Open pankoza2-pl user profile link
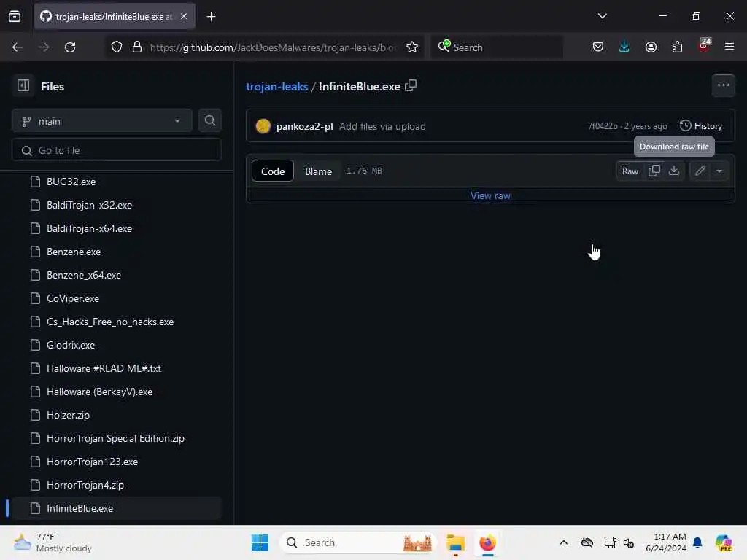747x560 pixels. pos(304,126)
